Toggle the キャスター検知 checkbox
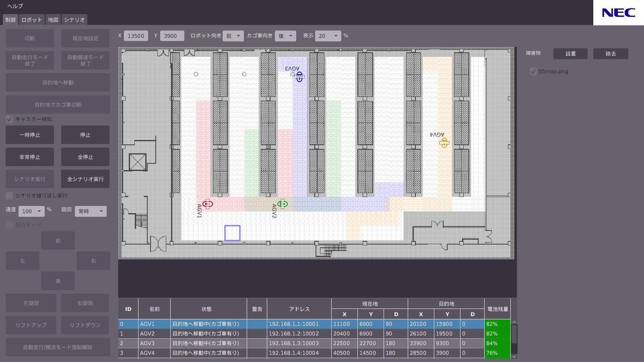This screenshot has height=362, width=644. click(x=10, y=119)
